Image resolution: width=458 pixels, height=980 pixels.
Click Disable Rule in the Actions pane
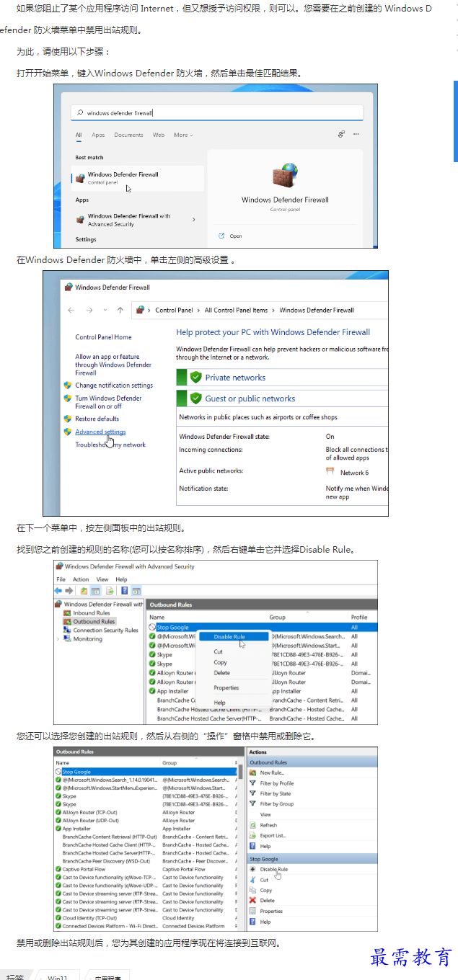pos(273,869)
